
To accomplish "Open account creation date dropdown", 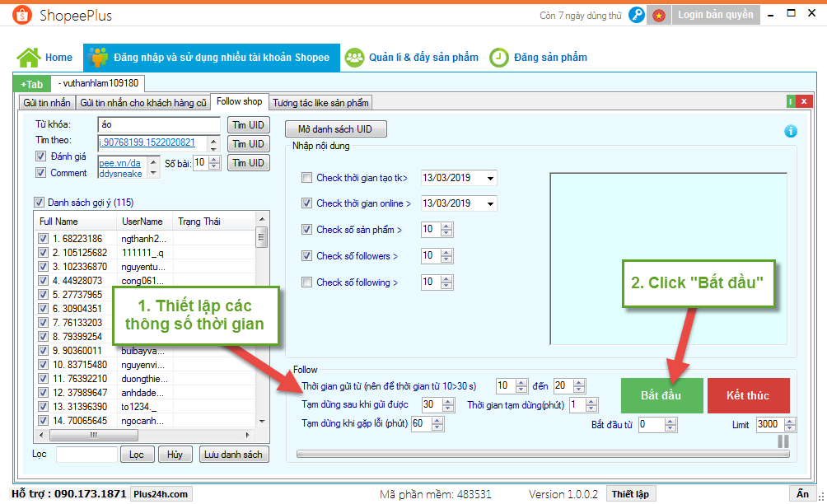I will 490,178.
